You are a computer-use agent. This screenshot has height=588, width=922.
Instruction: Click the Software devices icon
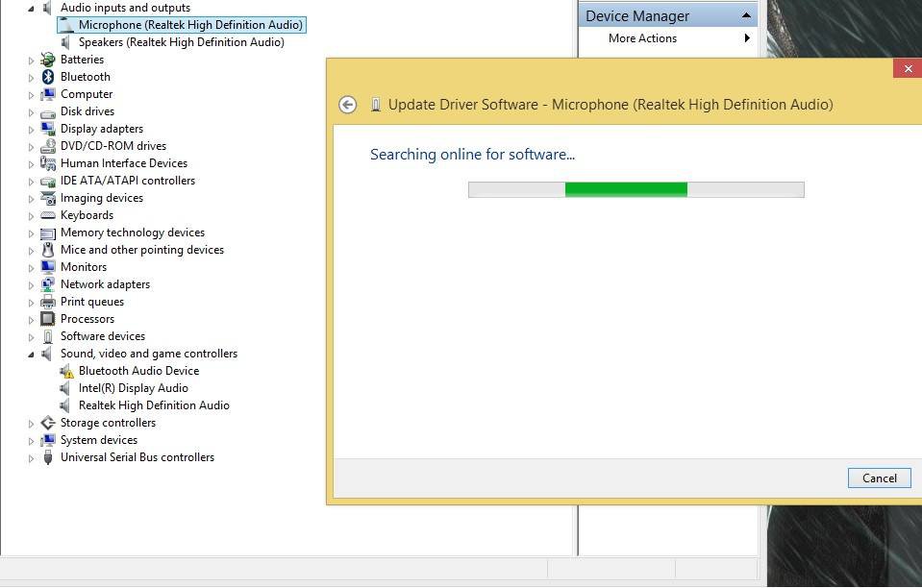[x=48, y=336]
